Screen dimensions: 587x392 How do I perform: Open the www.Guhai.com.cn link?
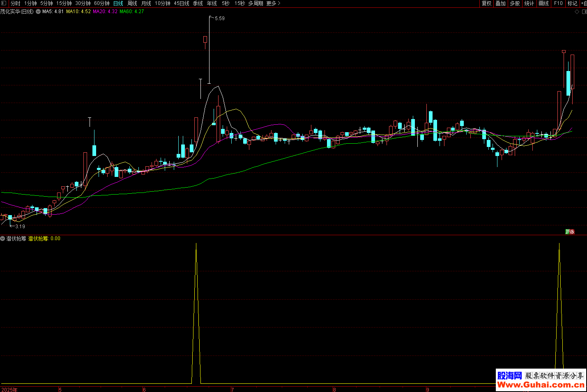coord(541,385)
